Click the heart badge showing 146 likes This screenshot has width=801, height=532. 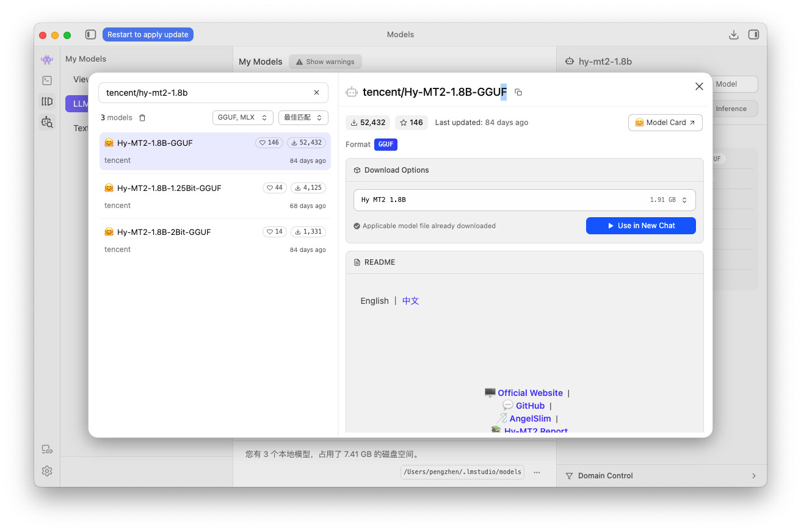(269, 143)
